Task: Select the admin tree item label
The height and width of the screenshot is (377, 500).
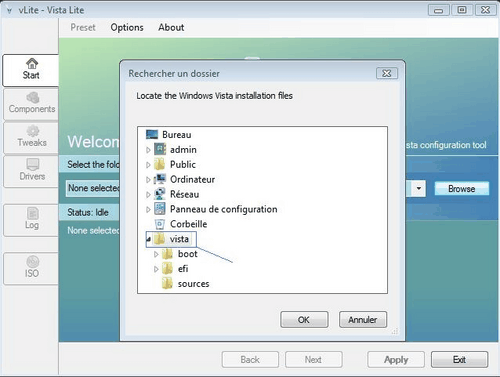Action: pyautogui.click(x=183, y=150)
